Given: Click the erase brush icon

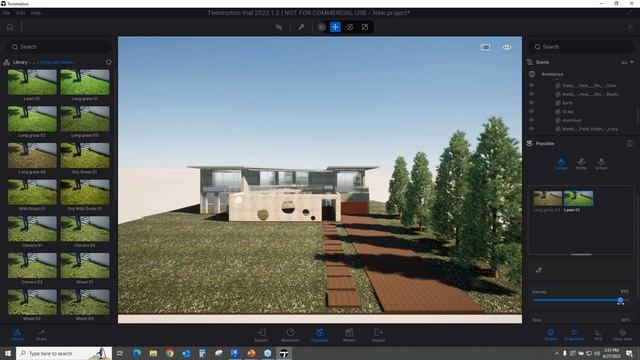Looking at the screenshot, I should pyautogui.click(x=539, y=270).
